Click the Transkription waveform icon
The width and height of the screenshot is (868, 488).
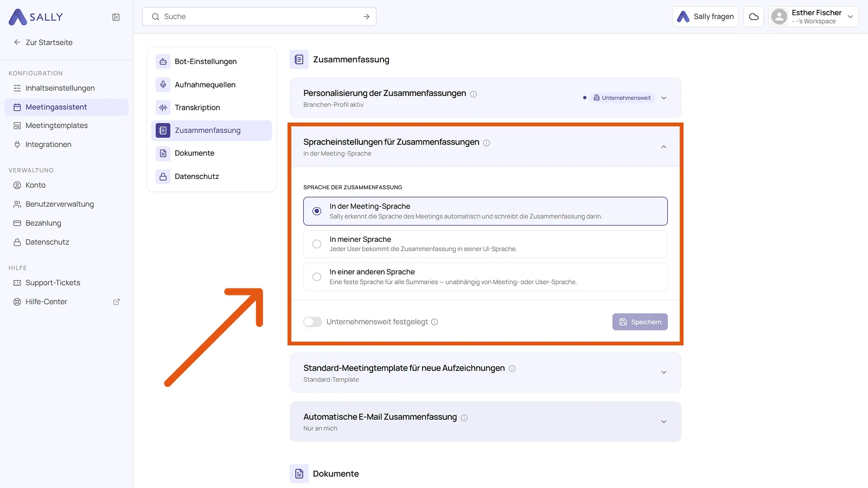(163, 107)
